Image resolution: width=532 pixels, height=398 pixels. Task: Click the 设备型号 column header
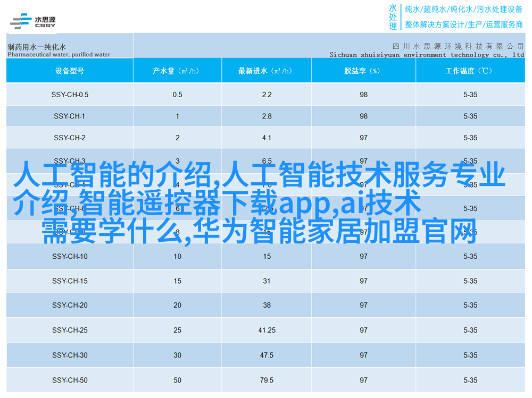(70, 71)
